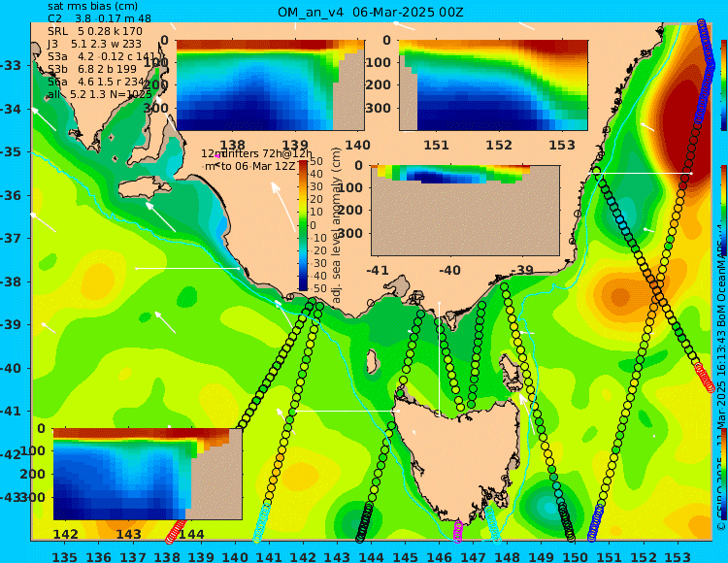Click the cyan track circles near longitude 141
The height and width of the screenshot is (563, 728).
pos(262,522)
